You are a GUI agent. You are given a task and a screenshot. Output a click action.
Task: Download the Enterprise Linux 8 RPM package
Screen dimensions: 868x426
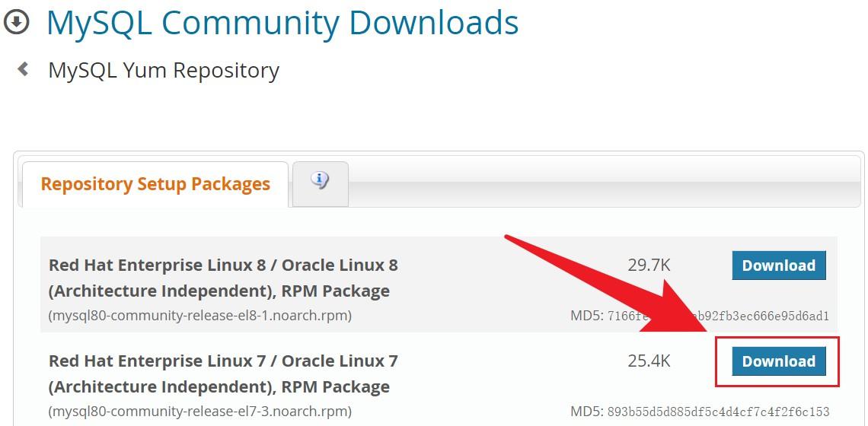[778, 265]
